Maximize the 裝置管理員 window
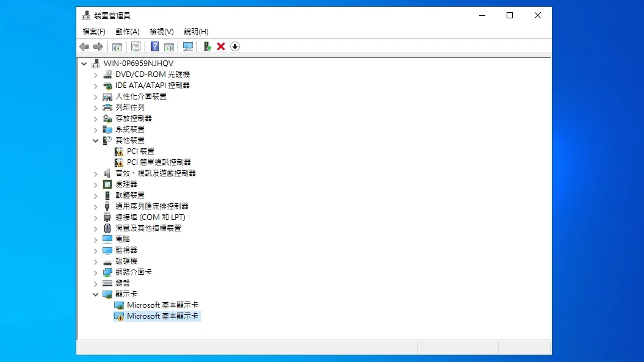The width and height of the screenshot is (644, 362). coord(510,16)
